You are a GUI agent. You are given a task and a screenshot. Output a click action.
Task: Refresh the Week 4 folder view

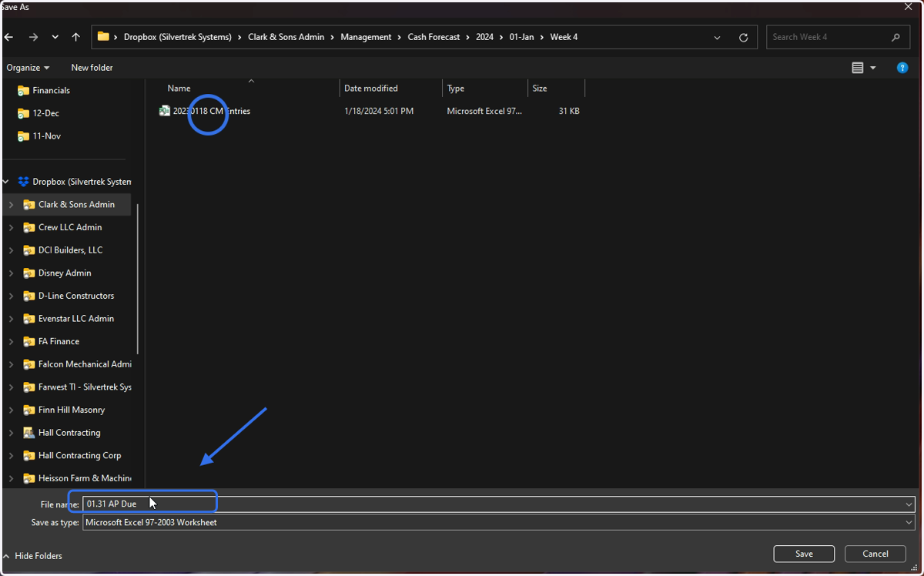743,37
